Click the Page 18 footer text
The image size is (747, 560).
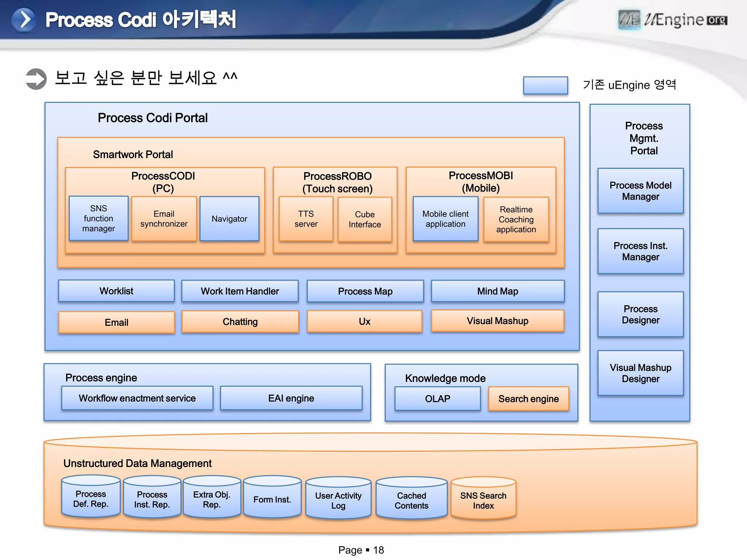pyautogui.click(x=361, y=550)
